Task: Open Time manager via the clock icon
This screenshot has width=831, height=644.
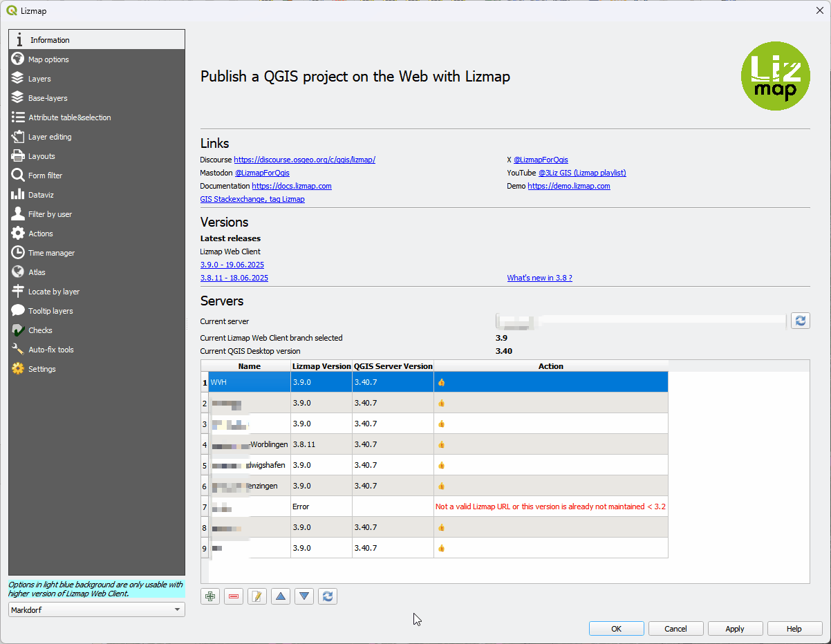Action: [x=18, y=253]
